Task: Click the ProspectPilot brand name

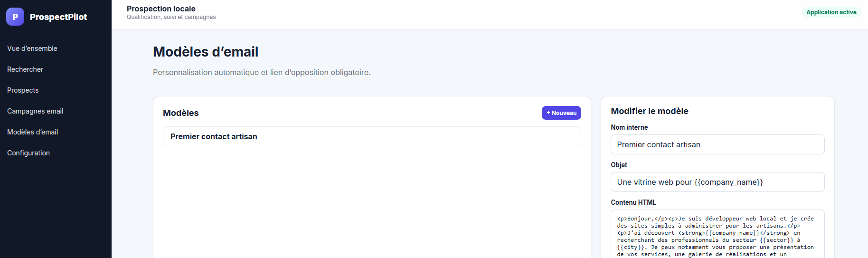Action: click(58, 17)
